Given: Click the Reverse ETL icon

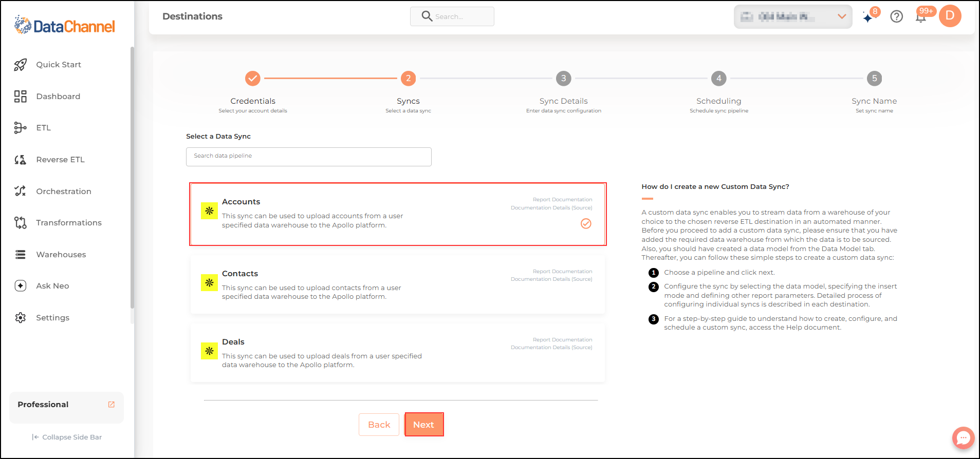Looking at the screenshot, I should point(20,160).
